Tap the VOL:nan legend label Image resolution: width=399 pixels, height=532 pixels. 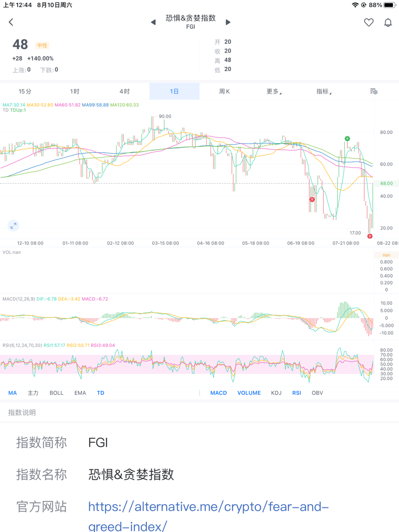[x=12, y=253]
